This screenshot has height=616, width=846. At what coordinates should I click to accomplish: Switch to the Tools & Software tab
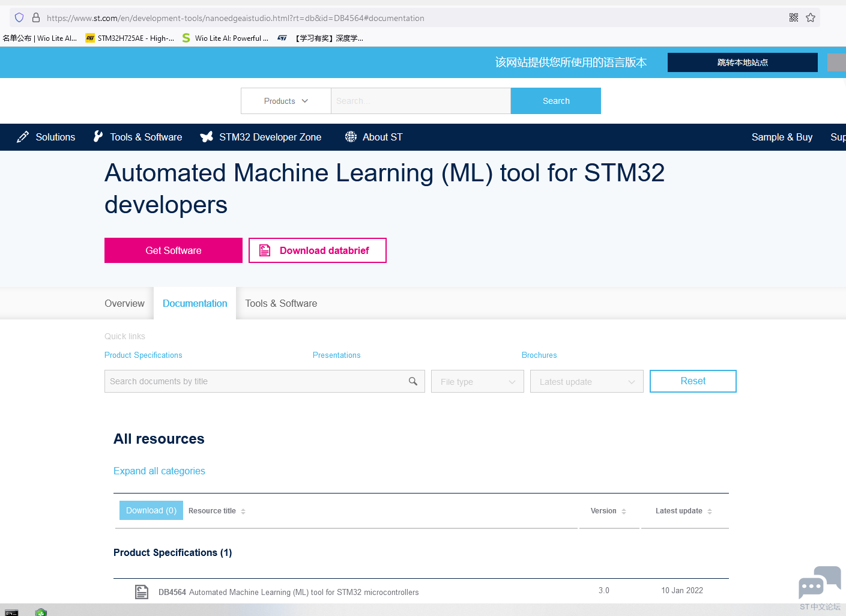[x=281, y=303]
